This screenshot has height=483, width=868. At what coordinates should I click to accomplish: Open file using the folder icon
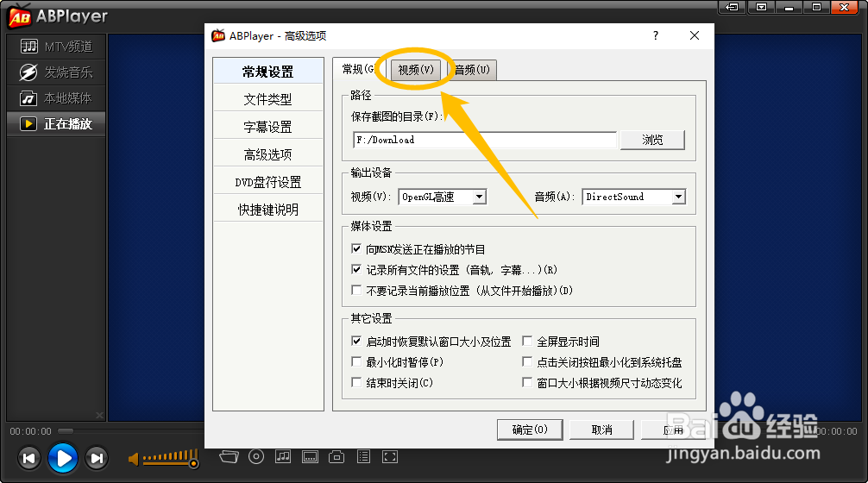point(230,456)
